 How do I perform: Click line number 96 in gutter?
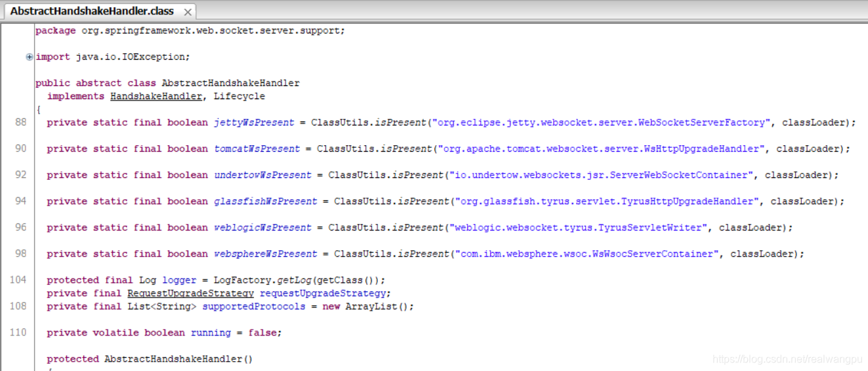click(x=21, y=227)
